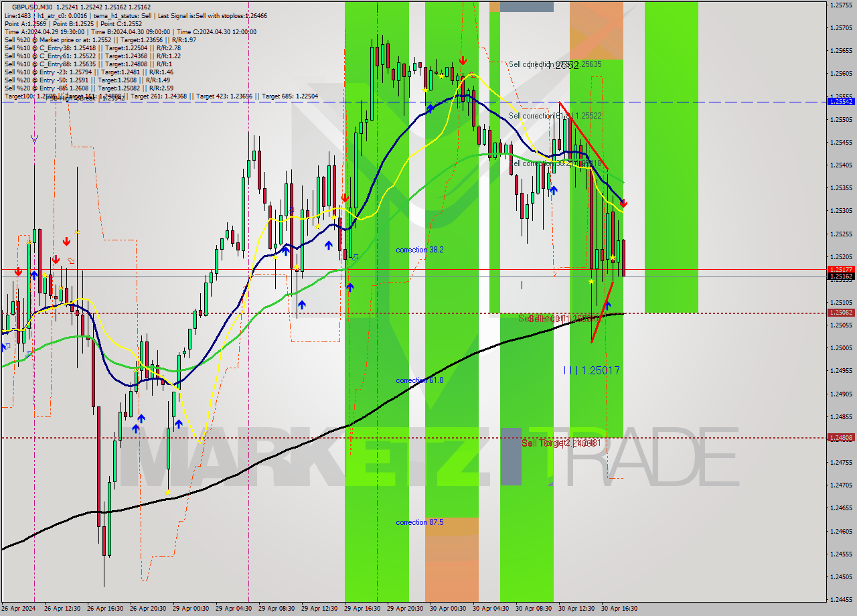The height and width of the screenshot is (616, 857).
Task: Click the '29 Apr 08:30' time label
Action: point(277,609)
